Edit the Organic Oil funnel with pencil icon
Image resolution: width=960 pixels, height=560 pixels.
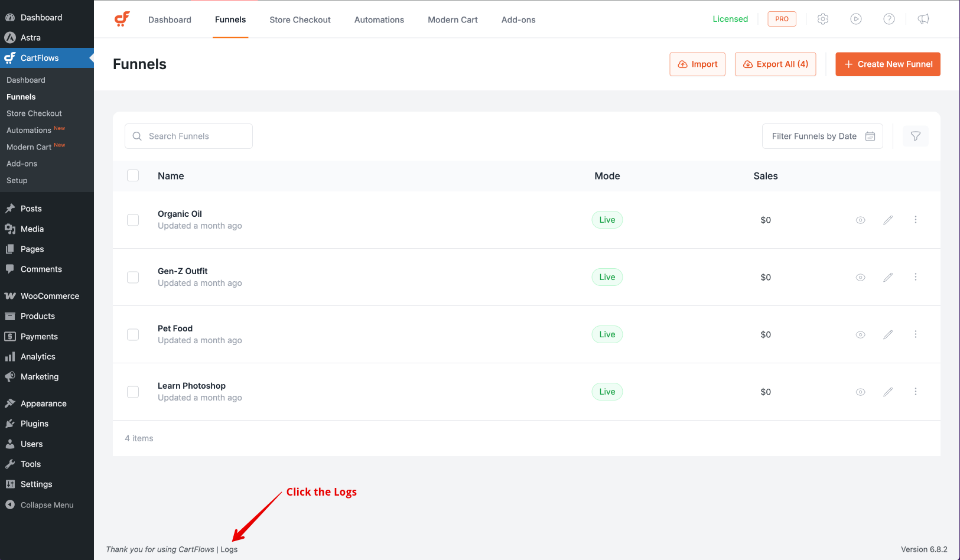[888, 220]
